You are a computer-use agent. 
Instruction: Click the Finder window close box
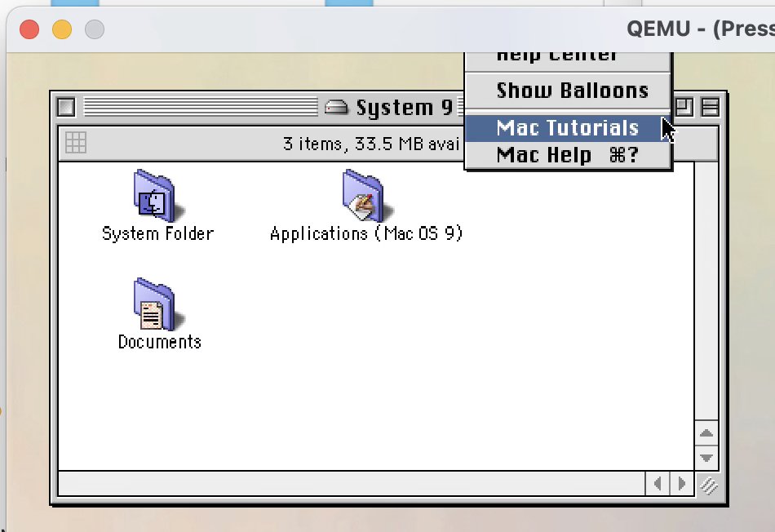tap(66, 107)
